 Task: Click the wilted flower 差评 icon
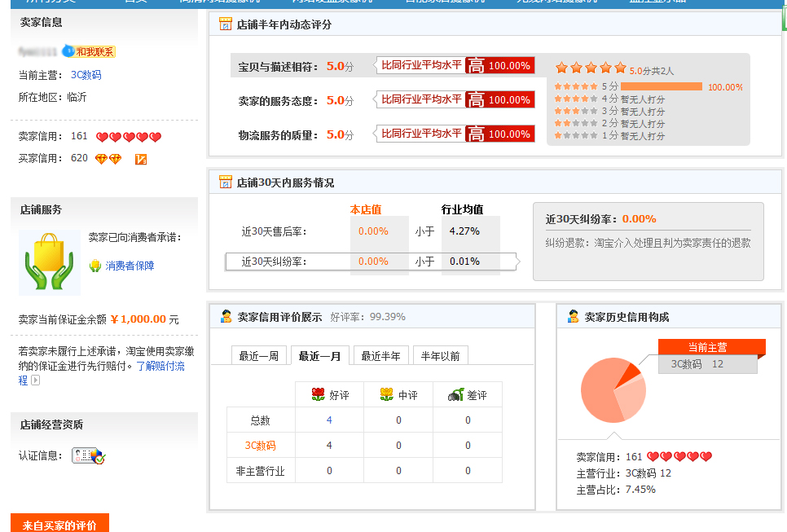click(455, 394)
